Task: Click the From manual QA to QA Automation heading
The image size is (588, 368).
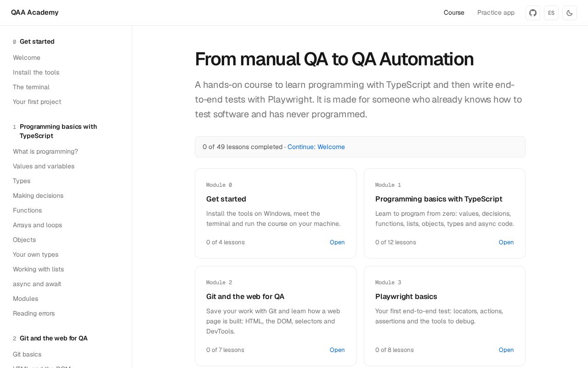Action: (334, 59)
